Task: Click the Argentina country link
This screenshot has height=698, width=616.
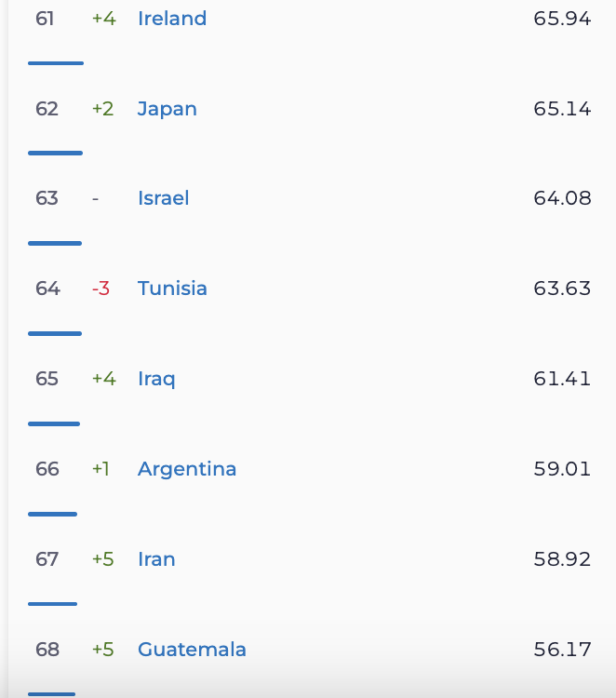Action: coord(187,469)
